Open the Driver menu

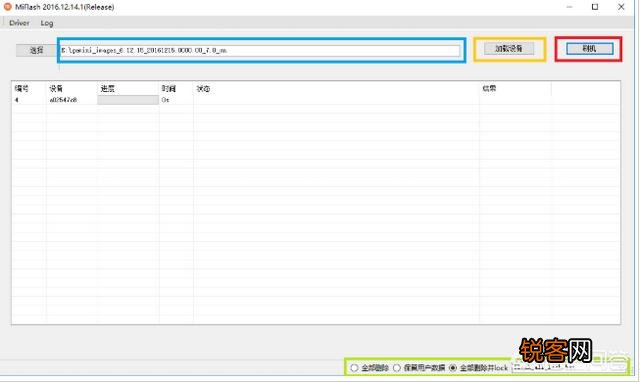tap(19, 23)
